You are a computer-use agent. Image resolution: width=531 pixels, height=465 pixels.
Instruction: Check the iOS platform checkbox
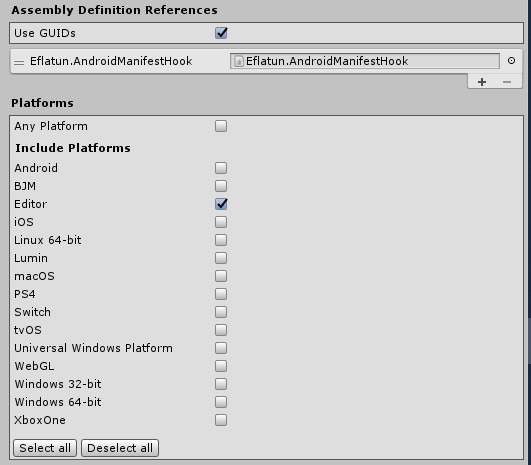click(x=221, y=222)
